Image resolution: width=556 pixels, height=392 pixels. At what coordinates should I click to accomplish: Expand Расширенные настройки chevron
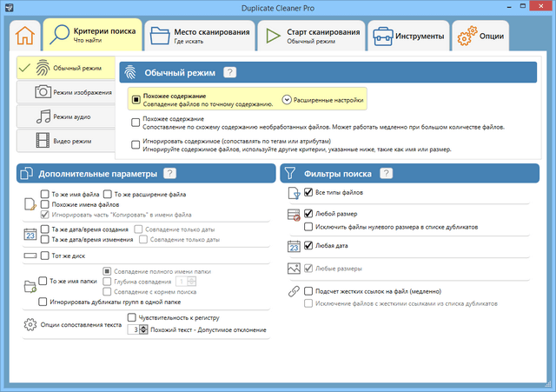[x=287, y=101]
